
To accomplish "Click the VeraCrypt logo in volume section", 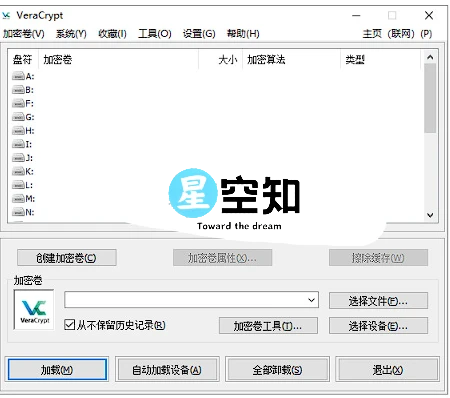I will 34,310.
